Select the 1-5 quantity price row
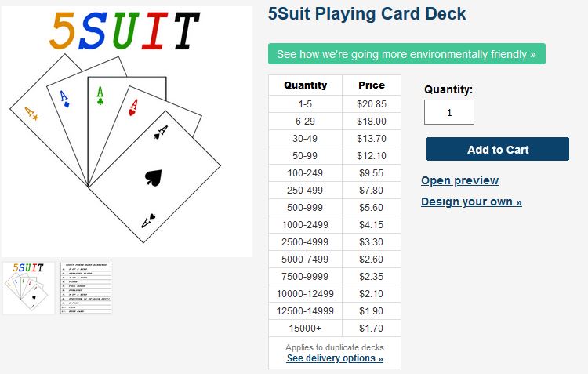This screenshot has width=588, height=374. point(335,104)
